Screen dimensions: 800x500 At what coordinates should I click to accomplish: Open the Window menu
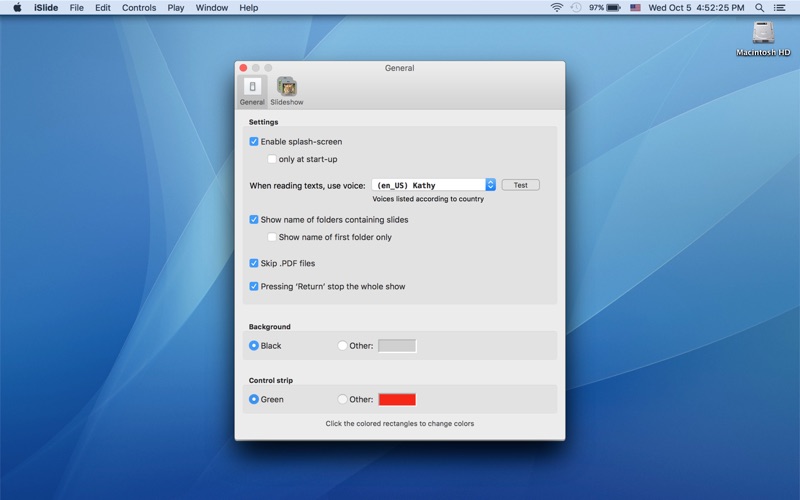click(212, 8)
